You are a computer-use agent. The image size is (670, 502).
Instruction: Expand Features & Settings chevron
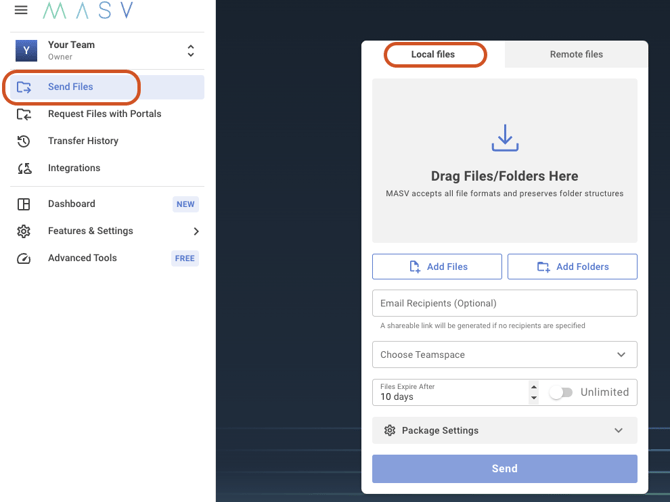click(196, 231)
